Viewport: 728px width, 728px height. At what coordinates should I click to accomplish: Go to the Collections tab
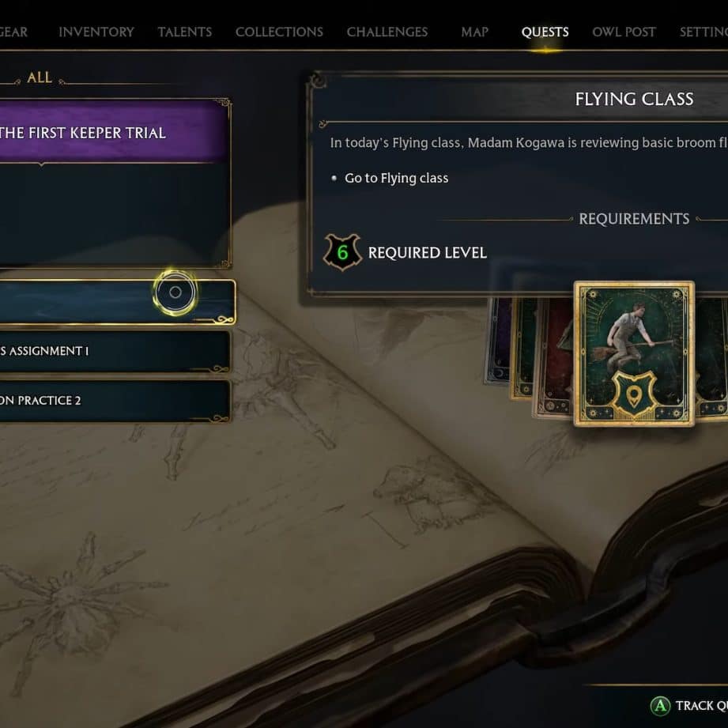pos(279,32)
